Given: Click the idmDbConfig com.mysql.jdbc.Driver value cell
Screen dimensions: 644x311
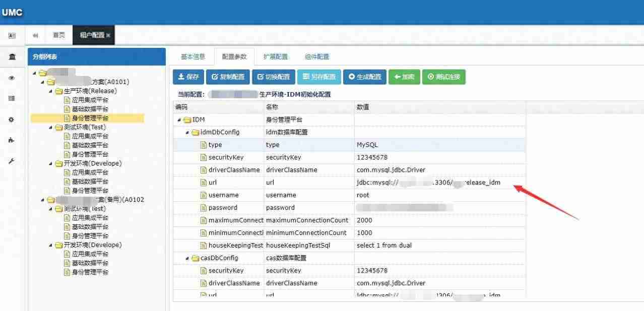Looking at the screenshot, I should pyautogui.click(x=440, y=170).
